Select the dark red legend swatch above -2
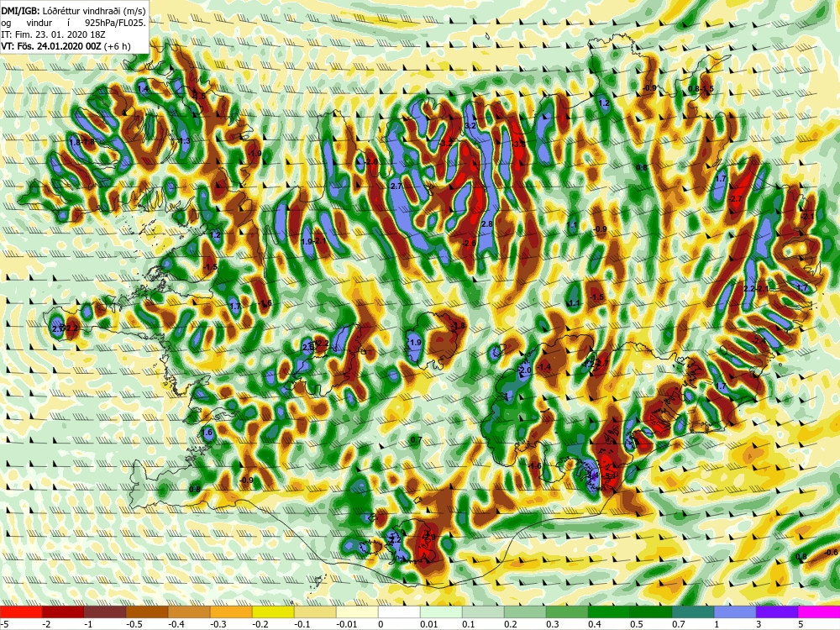The image size is (840, 630). (x=63, y=612)
